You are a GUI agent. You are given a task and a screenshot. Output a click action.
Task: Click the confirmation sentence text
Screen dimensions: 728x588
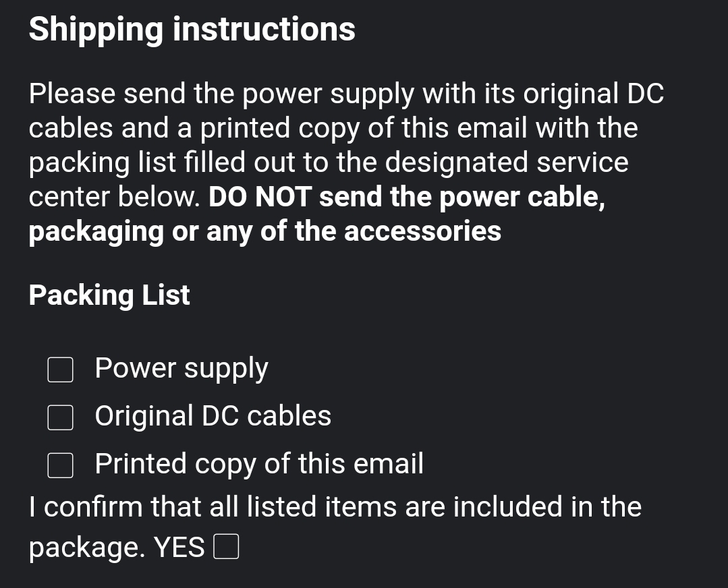(334, 506)
